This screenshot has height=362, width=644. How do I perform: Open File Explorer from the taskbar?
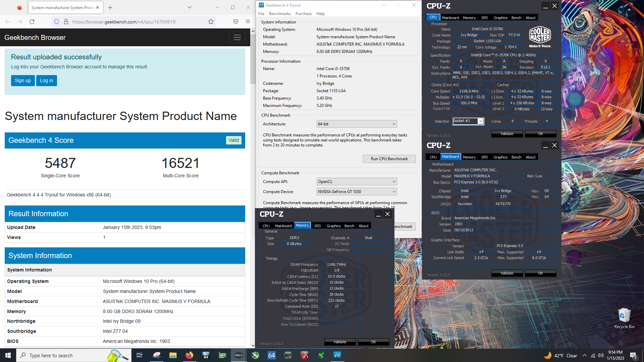173,355
